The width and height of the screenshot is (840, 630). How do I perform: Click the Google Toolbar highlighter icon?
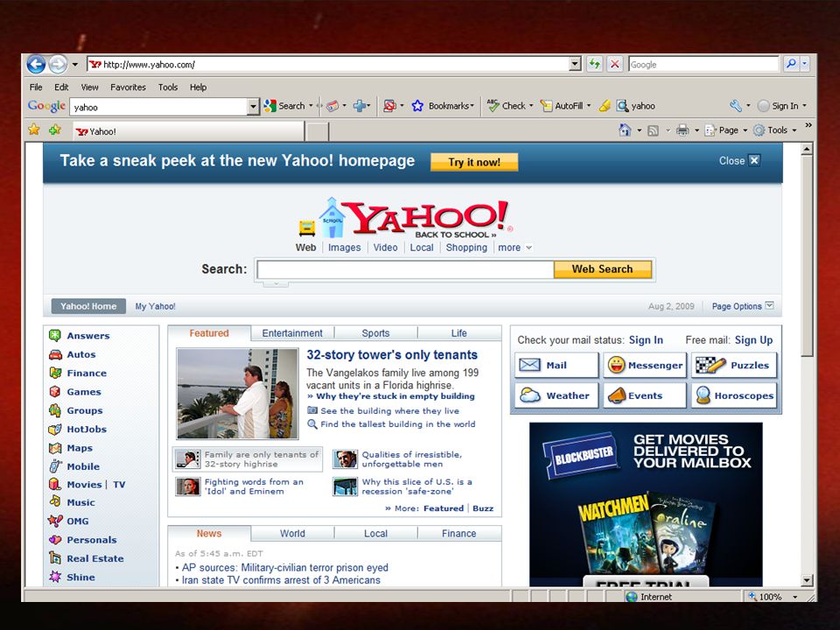[x=605, y=106]
